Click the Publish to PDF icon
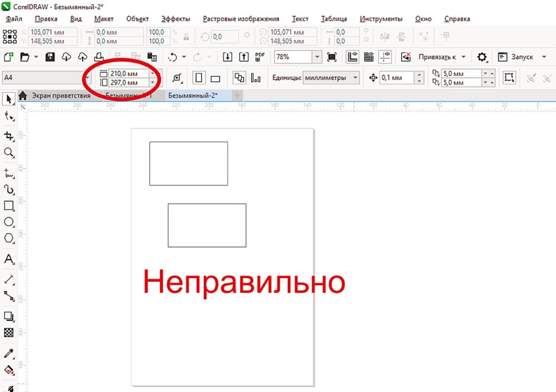This screenshot has width=556, height=392. point(260,57)
